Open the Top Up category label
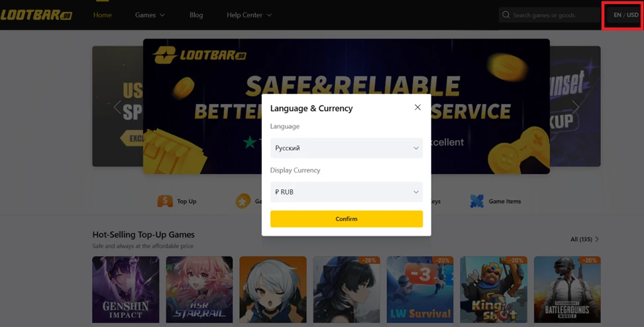644x327 pixels. [186, 201]
